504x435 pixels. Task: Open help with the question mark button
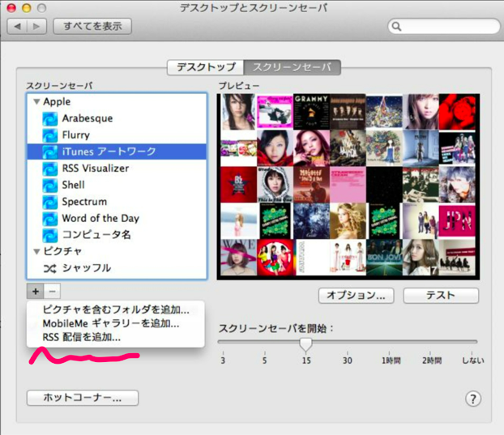coord(473,399)
